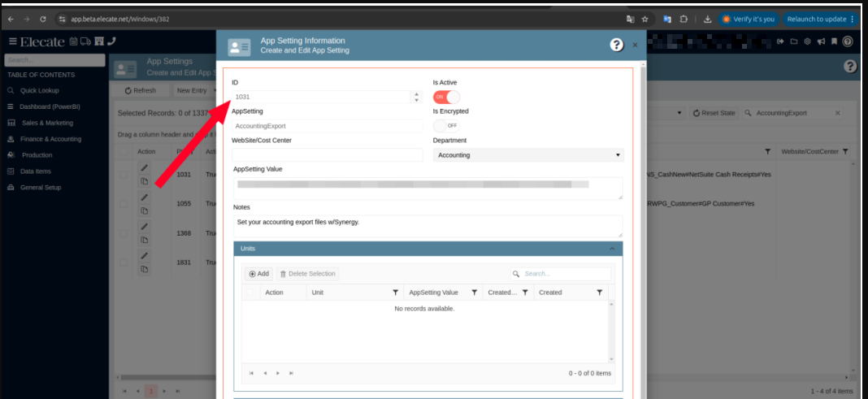Click the bookmark icon in the top right
Image resolution: width=868 pixels, height=399 pixels.
tap(834, 41)
